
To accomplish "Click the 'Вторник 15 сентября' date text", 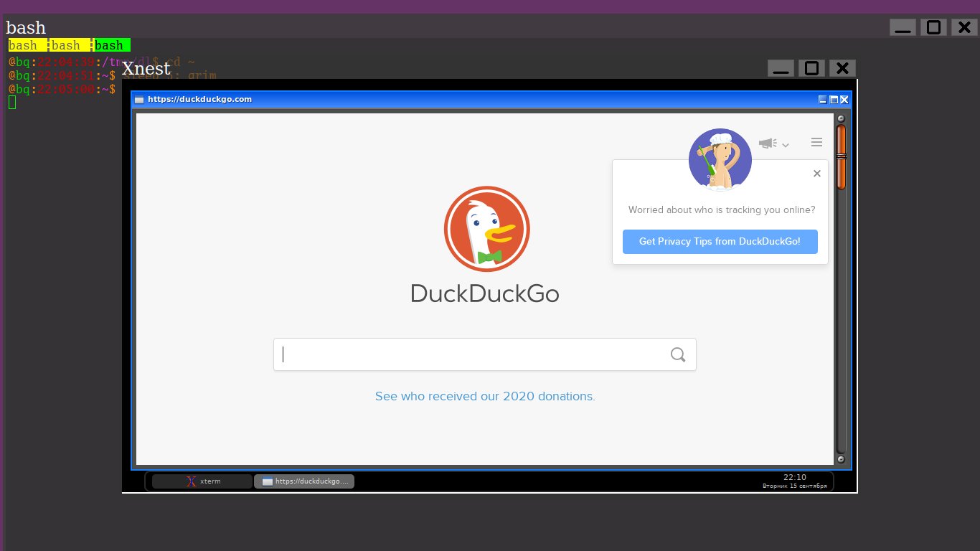I will 794,486.
